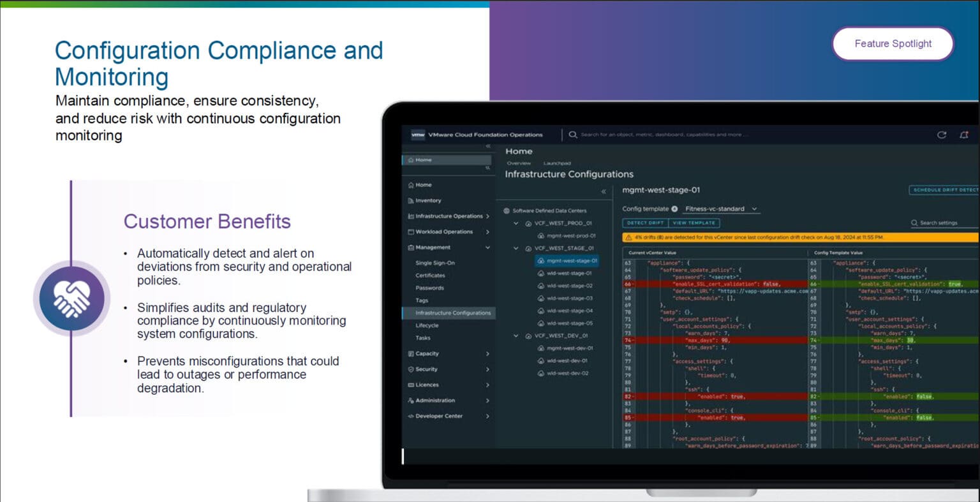Viewport: 980px width, 502px height.
Task: Click the refresh icon in the top bar
Action: 942,135
